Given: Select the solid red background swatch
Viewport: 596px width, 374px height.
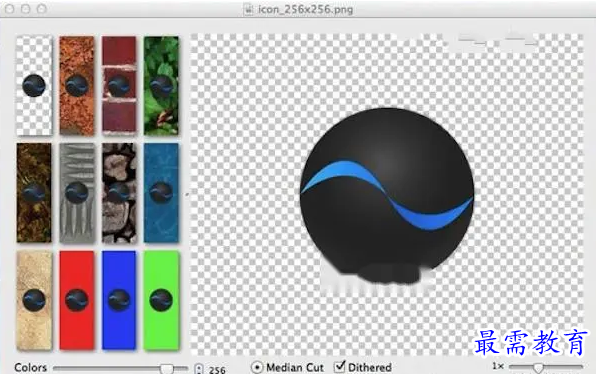Looking at the screenshot, I should click(77, 300).
